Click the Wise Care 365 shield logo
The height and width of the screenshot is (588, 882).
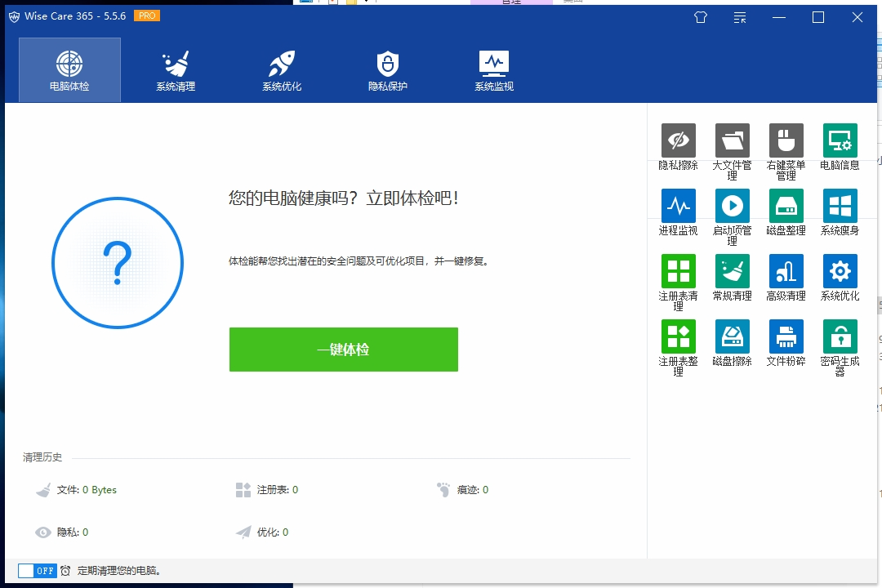click(x=14, y=17)
